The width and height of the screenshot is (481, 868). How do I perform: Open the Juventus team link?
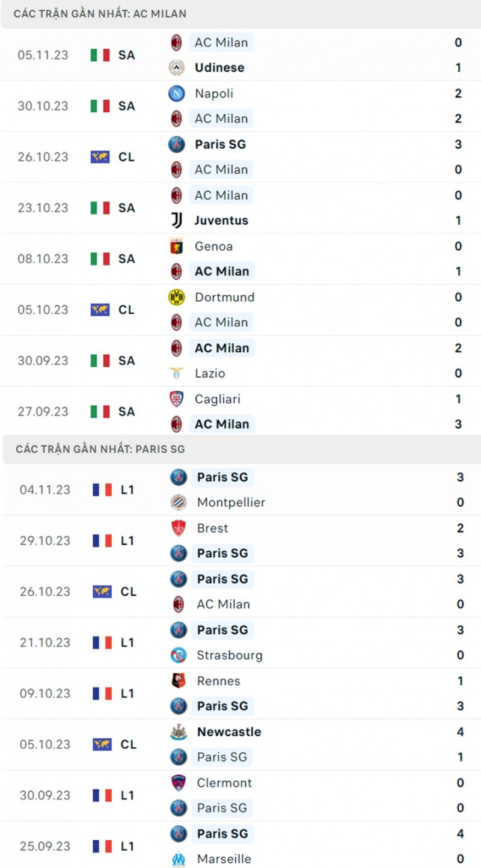click(x=221, y=221)
